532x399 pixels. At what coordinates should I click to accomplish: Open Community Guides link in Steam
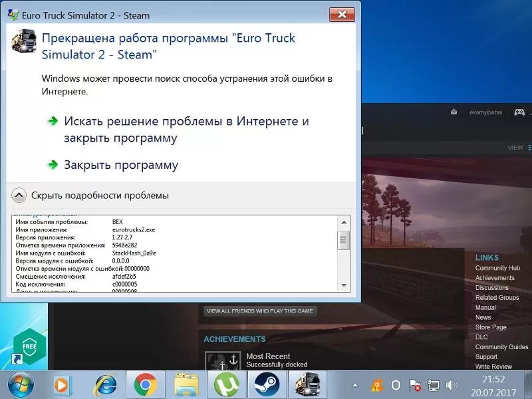pyautogui.click(x=502, y=346)
